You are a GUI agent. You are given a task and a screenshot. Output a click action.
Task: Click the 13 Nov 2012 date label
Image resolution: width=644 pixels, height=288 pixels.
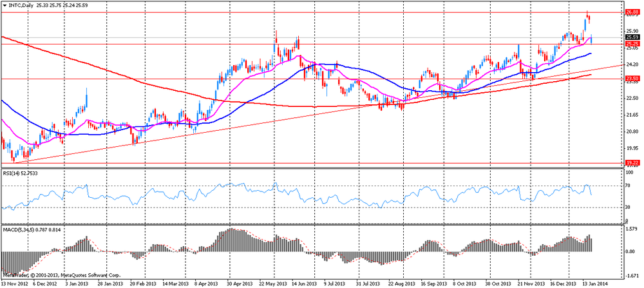(13, 283)
